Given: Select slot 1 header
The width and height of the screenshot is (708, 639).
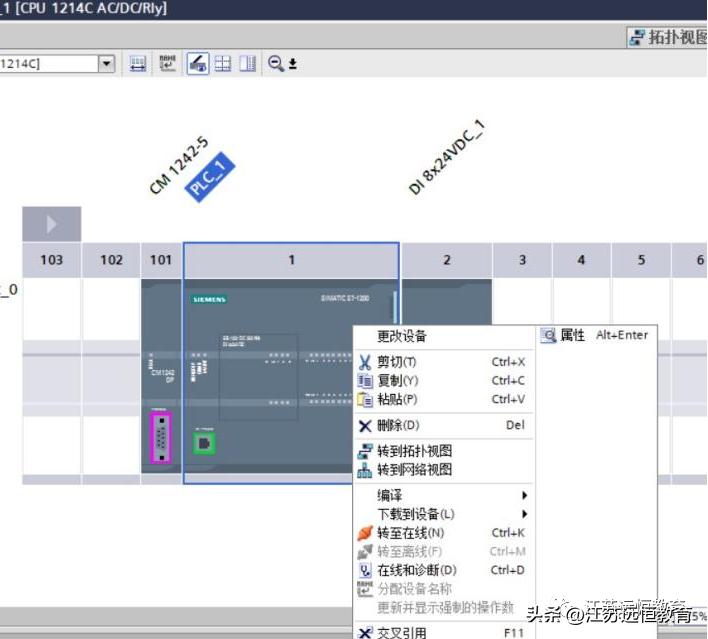Looking at the screenshot, I should [x=291, y=260].
